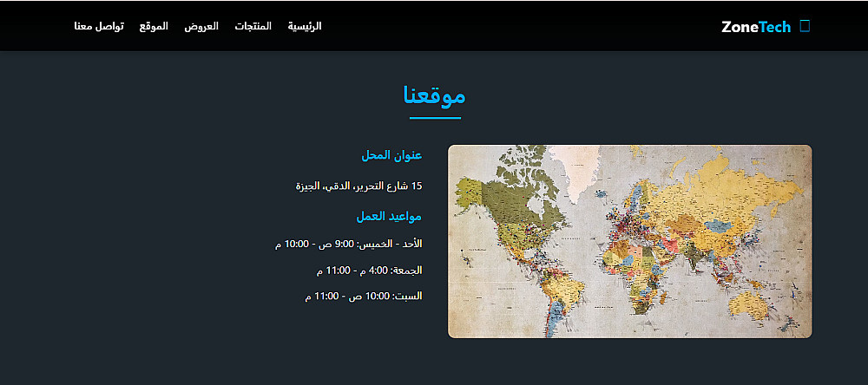Open the المنتجات nav item
868x385 pixels.
point(253,26)
